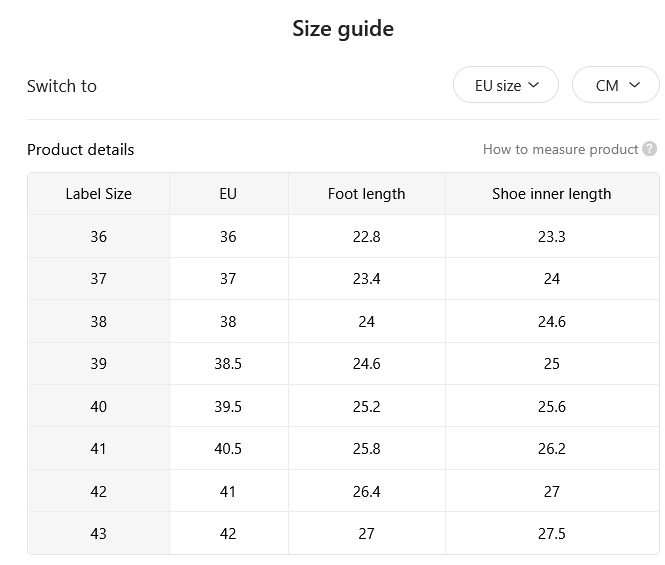Open the EU size dropdown
Viewport: 665px width, 565px height.
(x=506, y=85)
